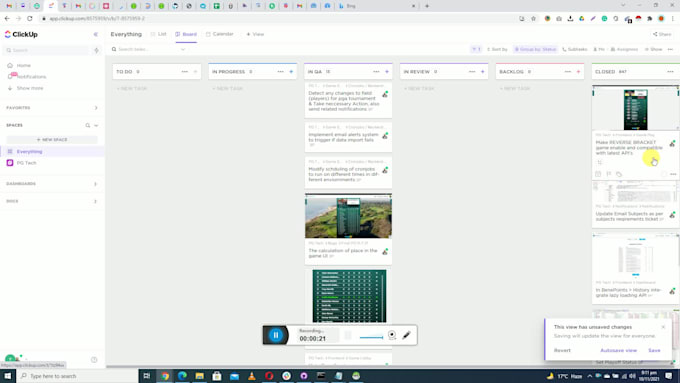Click + New Task under TO DO
The width and height of the screenshot is (680, 383).
[x=132, y=88]
